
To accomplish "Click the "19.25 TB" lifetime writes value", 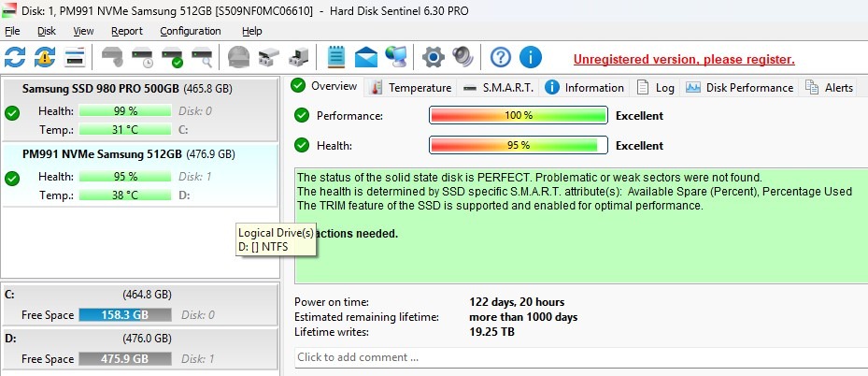I will (x=491, y=332).
